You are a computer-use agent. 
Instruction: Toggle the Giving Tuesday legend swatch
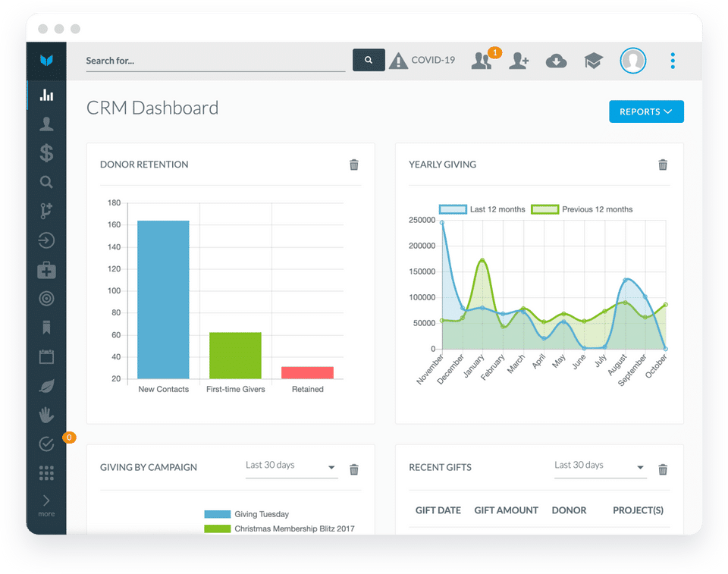coord(218,514)
